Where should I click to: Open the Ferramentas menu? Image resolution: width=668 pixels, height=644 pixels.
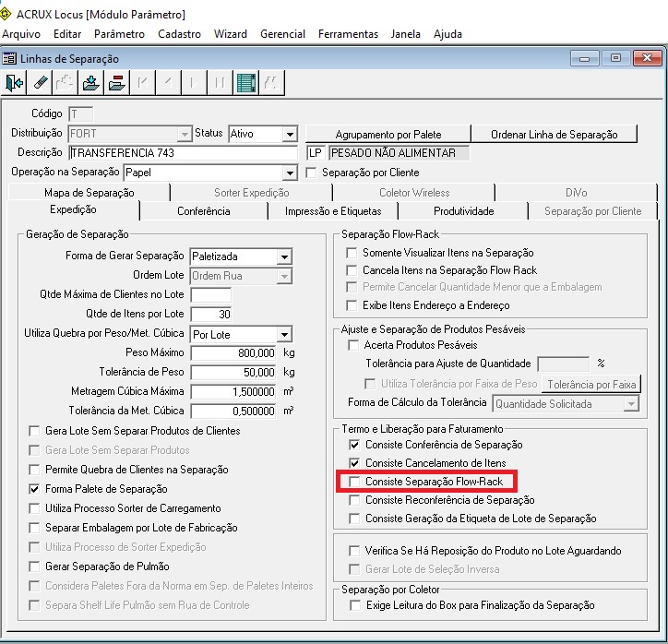point(348,34)
